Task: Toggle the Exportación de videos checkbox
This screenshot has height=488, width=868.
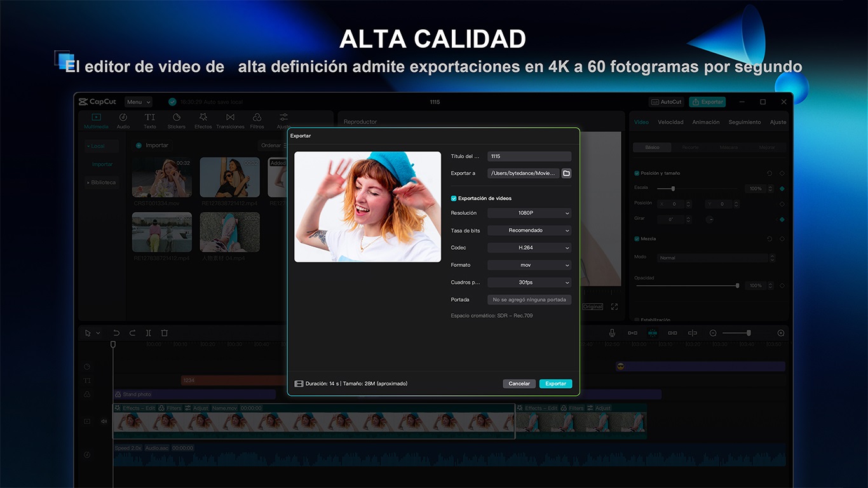Action: 454,198
